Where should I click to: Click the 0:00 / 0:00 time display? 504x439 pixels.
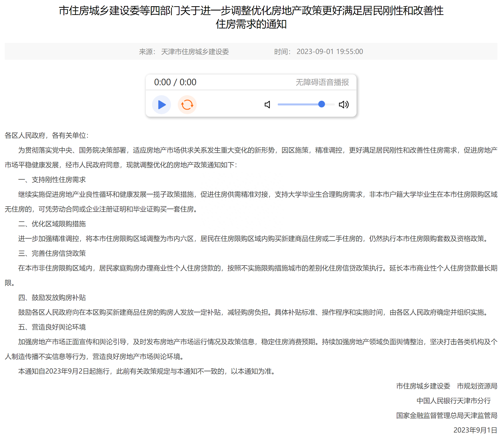[x=175, y=82]
